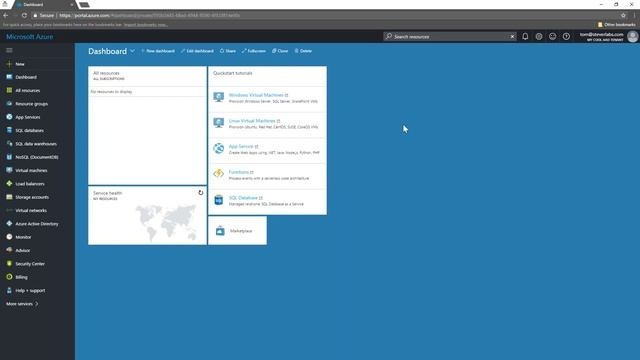Screen dimensions: 640x360
Task: Click Clone in dashboard toolbar
Action: click(280, 51)
